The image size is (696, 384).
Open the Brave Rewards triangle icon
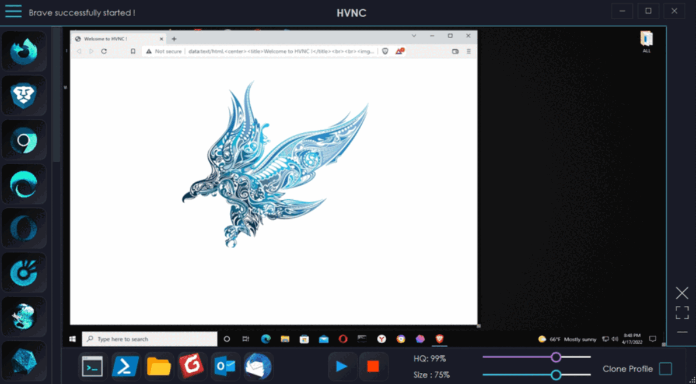pos(399,51)
